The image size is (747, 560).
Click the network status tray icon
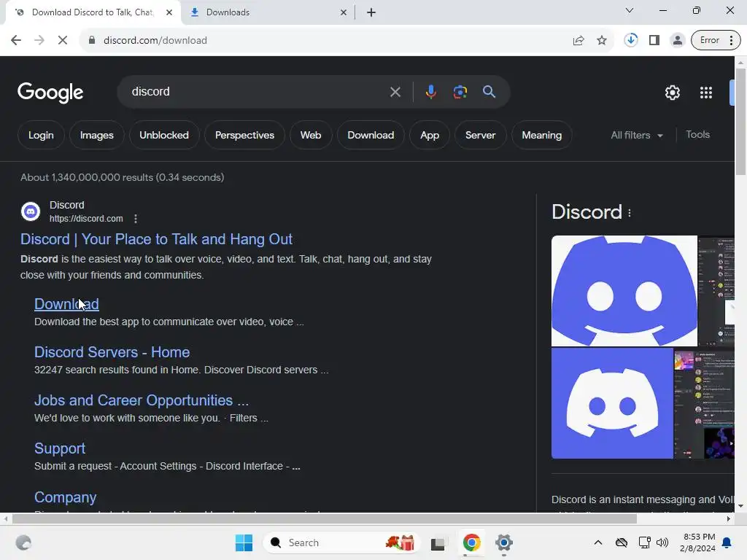point(644,542)
